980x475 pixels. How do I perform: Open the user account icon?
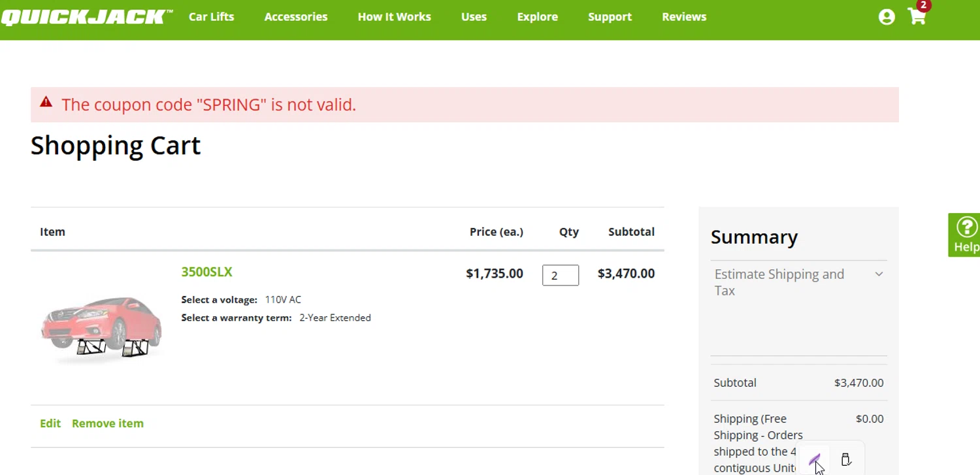coord(887,17)
